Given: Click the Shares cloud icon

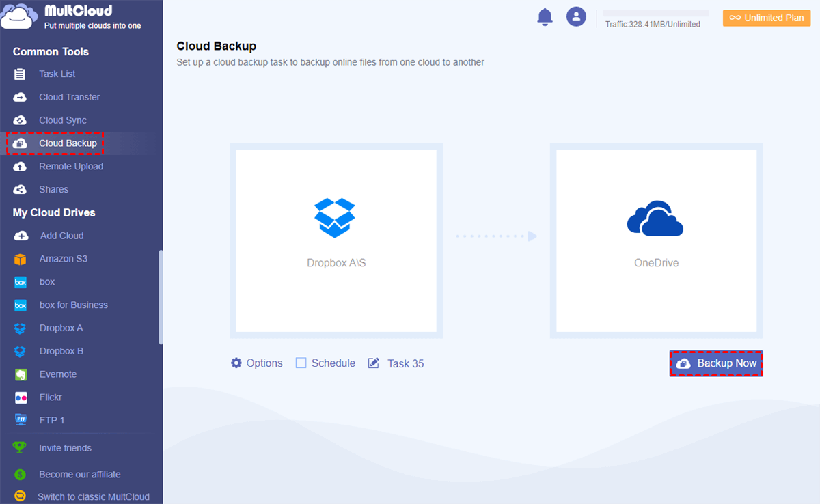Looking at the screenshot, I should tap(20, 190).
